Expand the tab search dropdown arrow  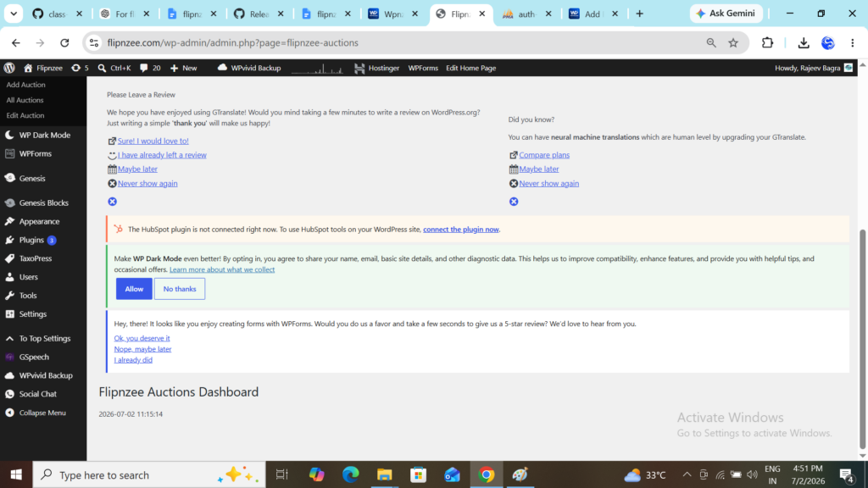14,14
